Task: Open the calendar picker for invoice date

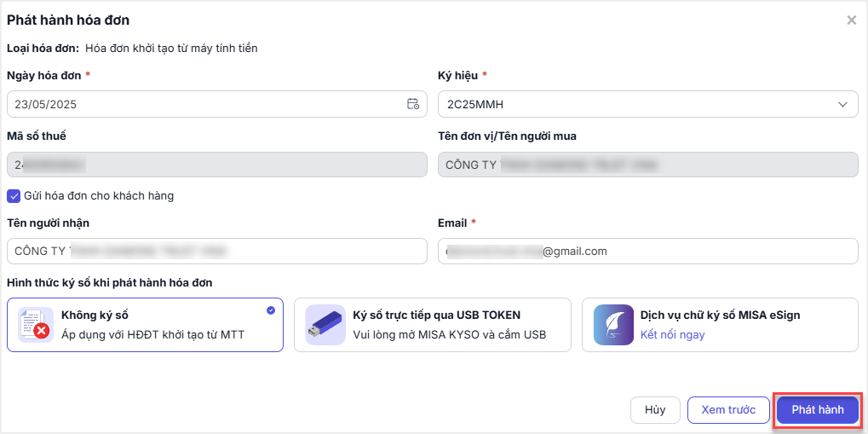Action: (x=412, y=104)
